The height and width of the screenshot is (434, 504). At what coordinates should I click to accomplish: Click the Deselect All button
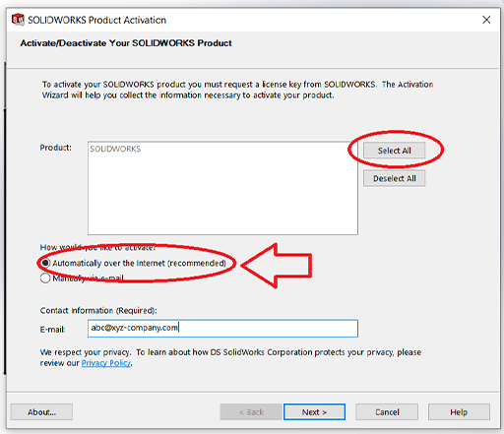(x=394, y=178)
